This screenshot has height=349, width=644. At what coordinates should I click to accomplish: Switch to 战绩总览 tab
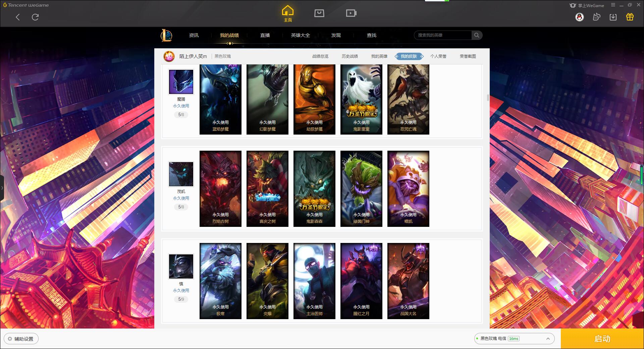[x=320, y=56]
